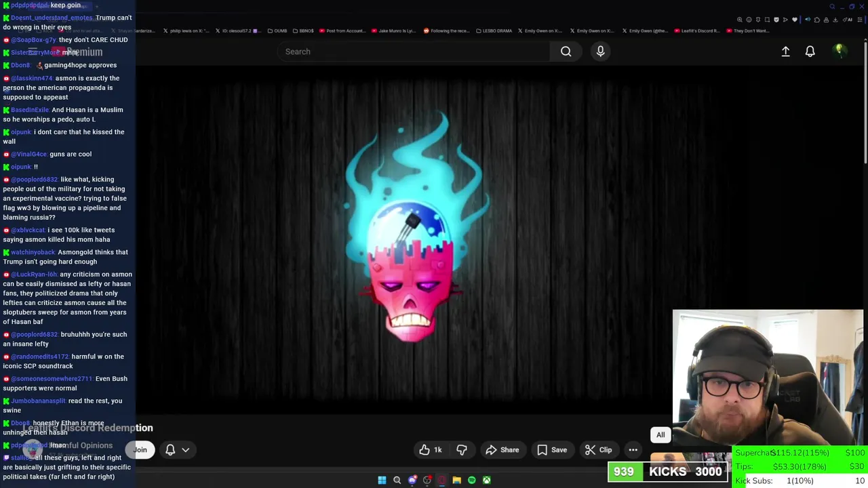This screenshot has width=868, height=488.
Task: Click the Clip button
Action: pyautogui.click(x=598, y=450)
